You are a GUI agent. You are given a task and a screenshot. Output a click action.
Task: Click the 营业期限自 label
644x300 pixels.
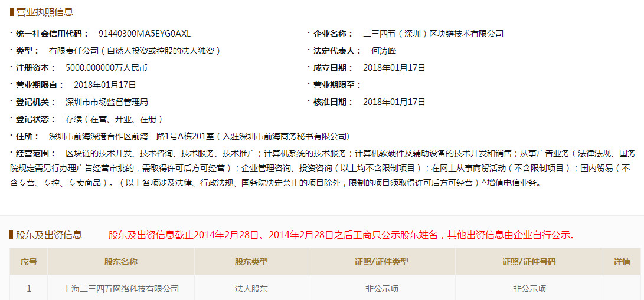40,85
